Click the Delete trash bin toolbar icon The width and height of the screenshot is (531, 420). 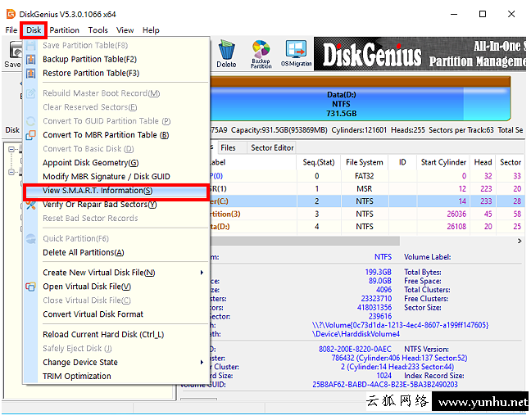pos(226,54)
